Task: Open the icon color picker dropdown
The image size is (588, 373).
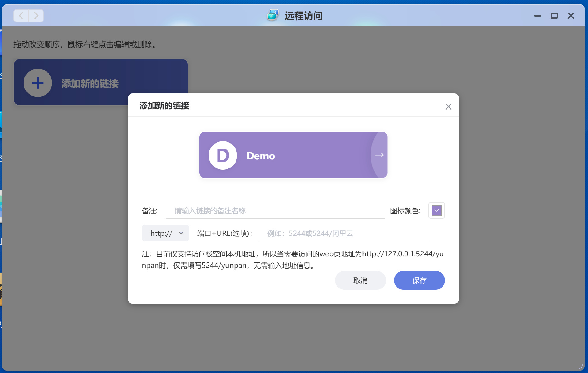Action: click(436, 210)
